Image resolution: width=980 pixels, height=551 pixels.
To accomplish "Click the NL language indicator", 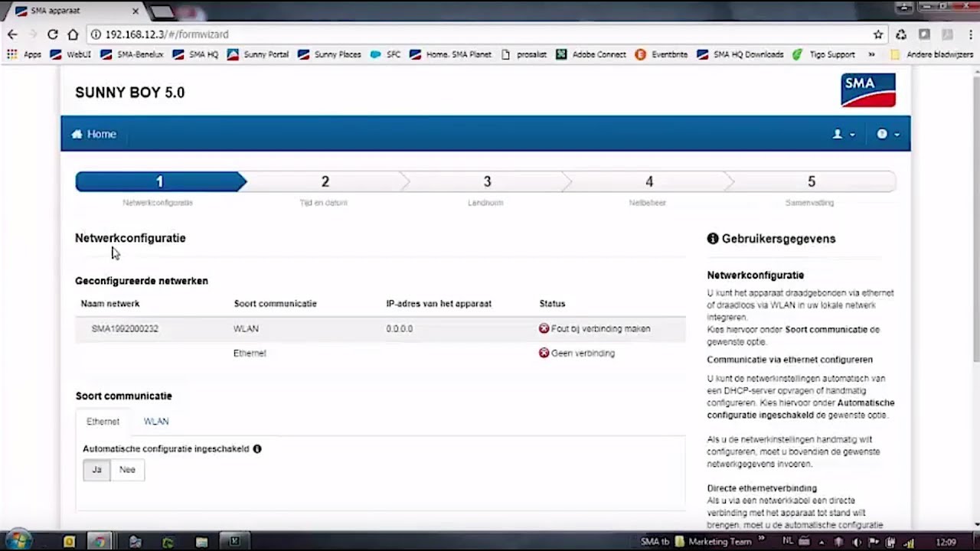I will (x=789, y=540).
